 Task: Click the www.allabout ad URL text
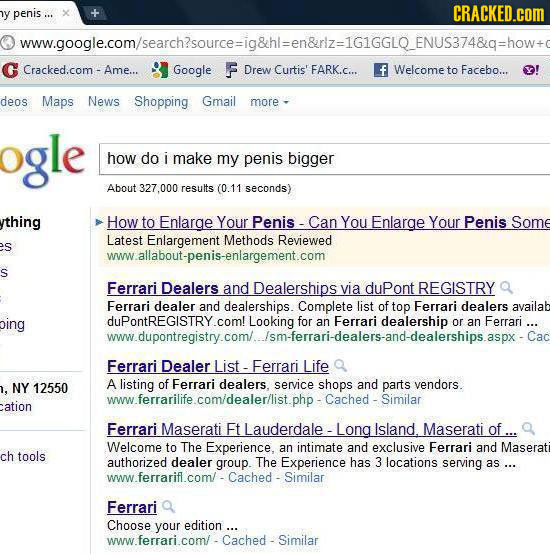tap(216, 255)
